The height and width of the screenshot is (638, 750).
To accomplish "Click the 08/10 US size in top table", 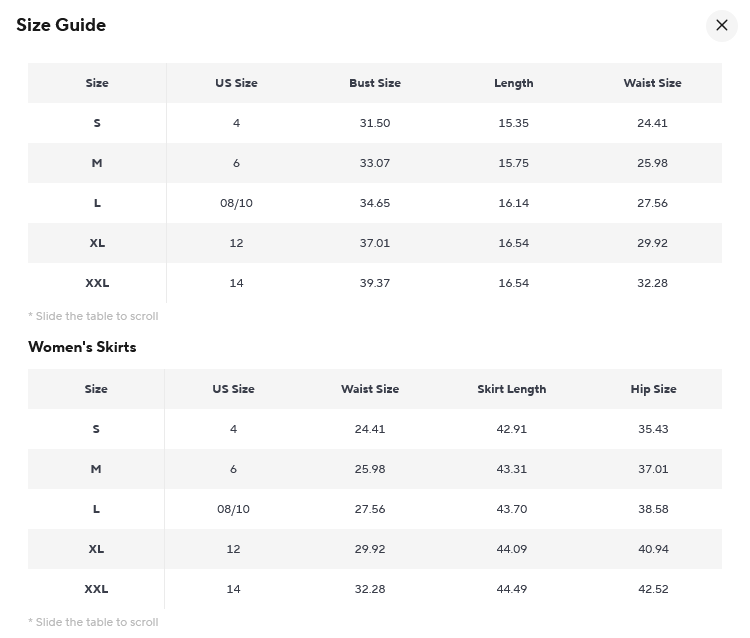I will (x=236, y=203).
